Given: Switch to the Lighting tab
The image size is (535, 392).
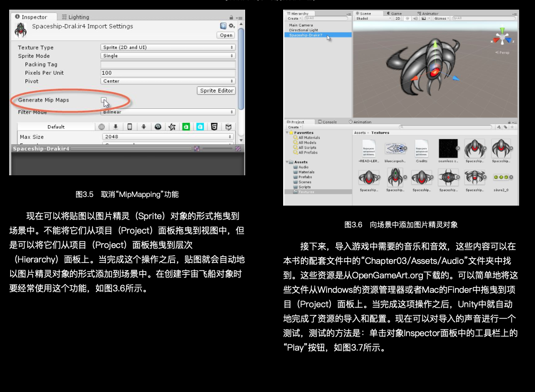Looking at the screenshot, I should coord(76,17).
